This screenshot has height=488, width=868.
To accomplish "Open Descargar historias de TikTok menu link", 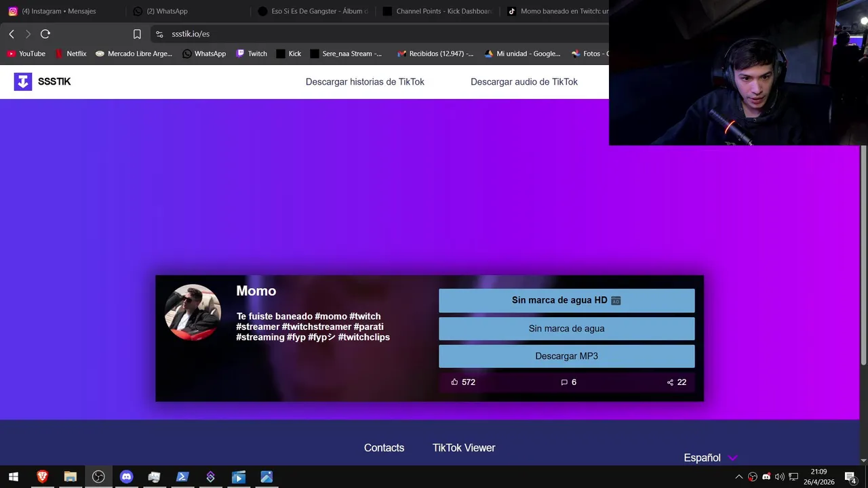I will [365, 82].
